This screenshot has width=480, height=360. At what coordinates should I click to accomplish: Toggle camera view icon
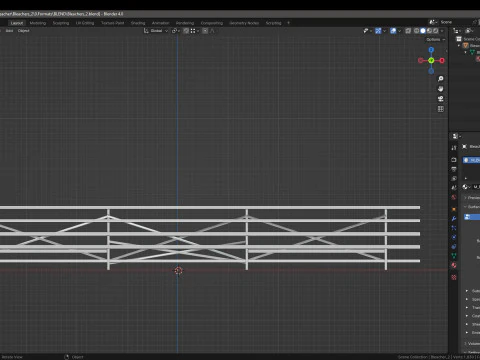(x=441, y=99)
